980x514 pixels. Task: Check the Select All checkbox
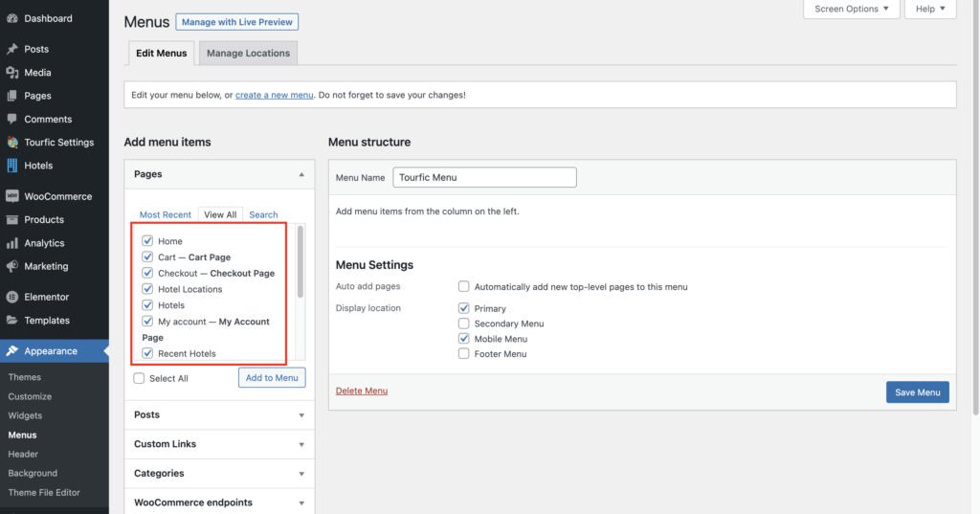pos(139,378)
